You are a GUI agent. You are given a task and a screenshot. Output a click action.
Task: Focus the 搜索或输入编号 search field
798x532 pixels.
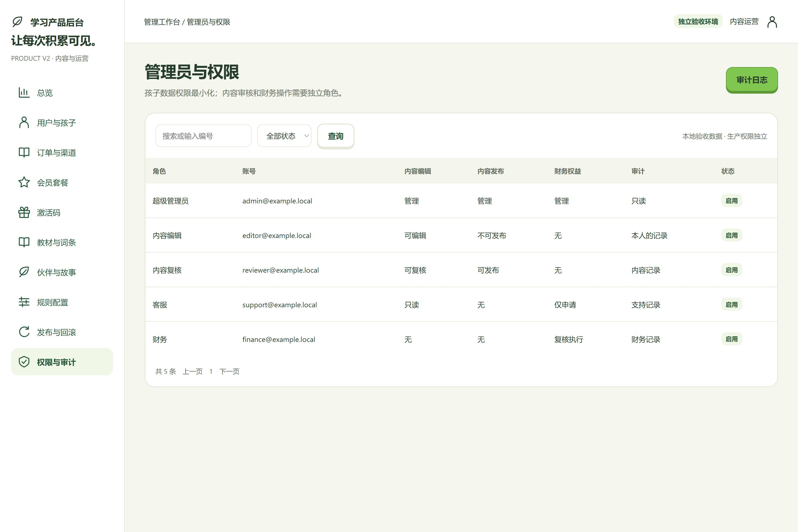coord(203,136)
